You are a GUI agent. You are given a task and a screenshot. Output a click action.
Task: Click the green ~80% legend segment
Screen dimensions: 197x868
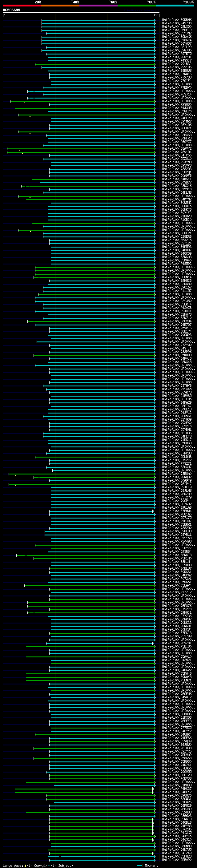coord(137,6)
